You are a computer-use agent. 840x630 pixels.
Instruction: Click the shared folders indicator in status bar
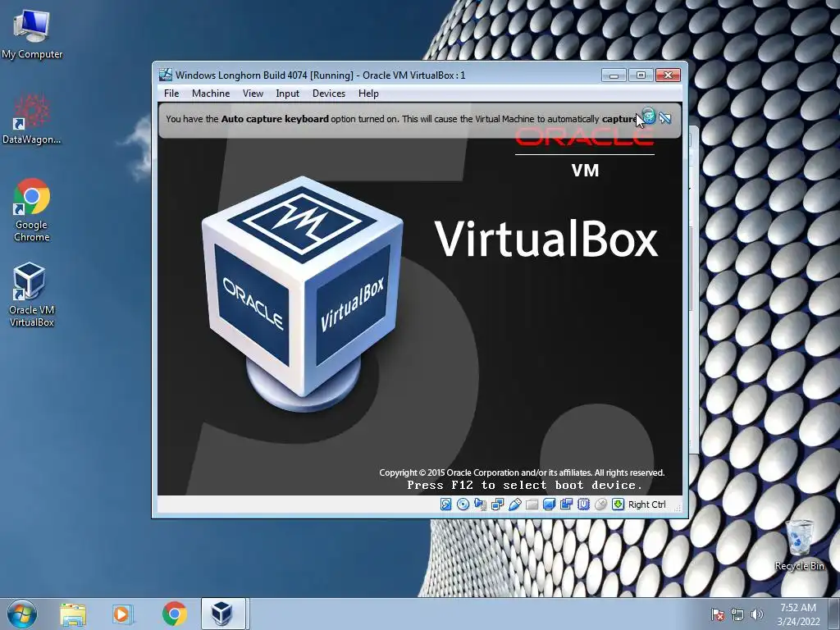click(x=532, y=504)
